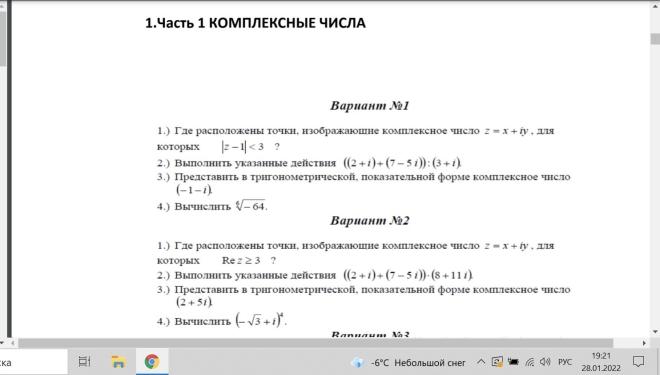Switch to the Google Chrome window
Viewport: 660px width, 375px height.
(x=152, y=362)
